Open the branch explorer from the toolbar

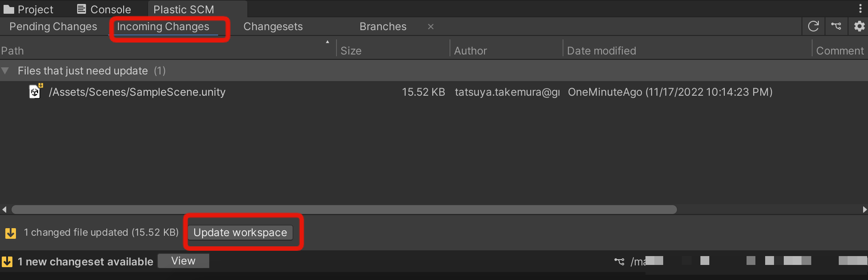836,26
